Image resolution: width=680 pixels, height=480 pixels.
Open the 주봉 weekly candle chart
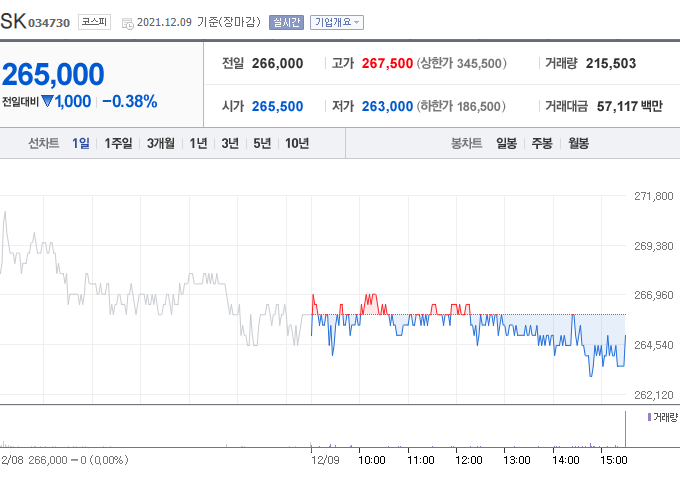(542, 143)
